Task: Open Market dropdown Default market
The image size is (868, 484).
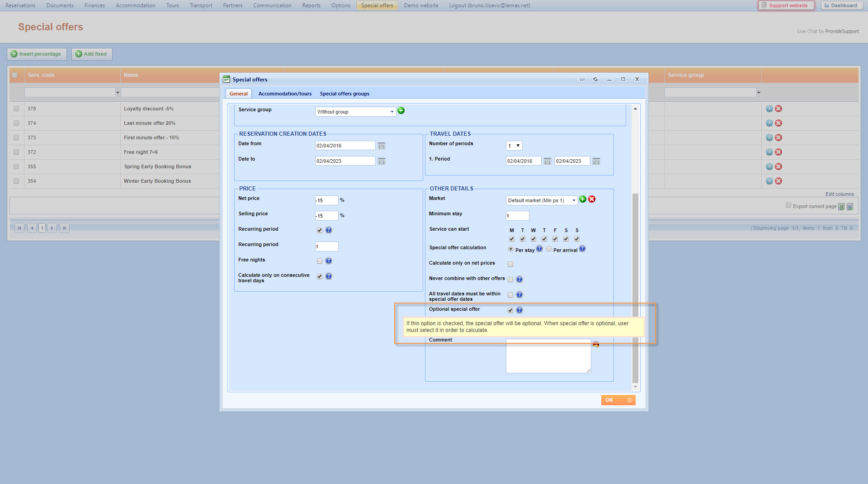Action: (542, 200)
